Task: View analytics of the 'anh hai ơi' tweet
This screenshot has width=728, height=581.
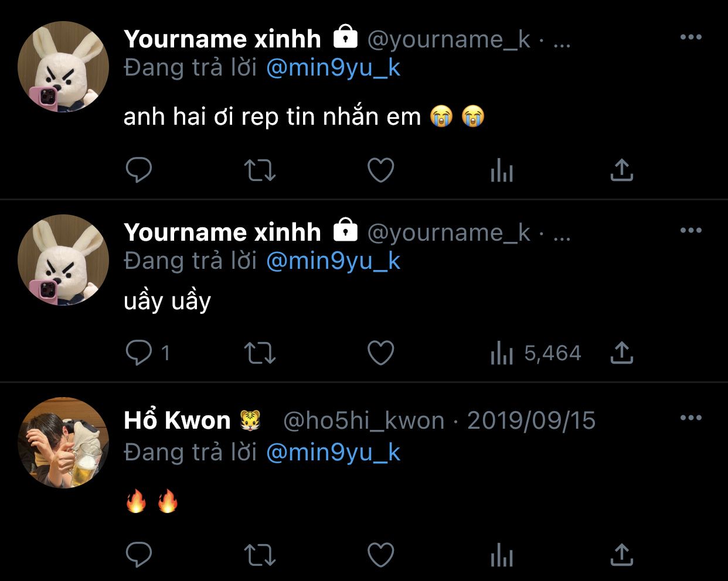Action: click(x=502, y=172)
